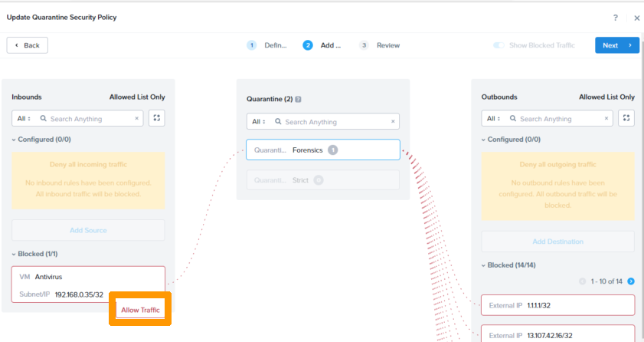This screenshot has height=342, width=644.
Task: Click the Outbounds focus view icon
Action: tap(626, 118)
